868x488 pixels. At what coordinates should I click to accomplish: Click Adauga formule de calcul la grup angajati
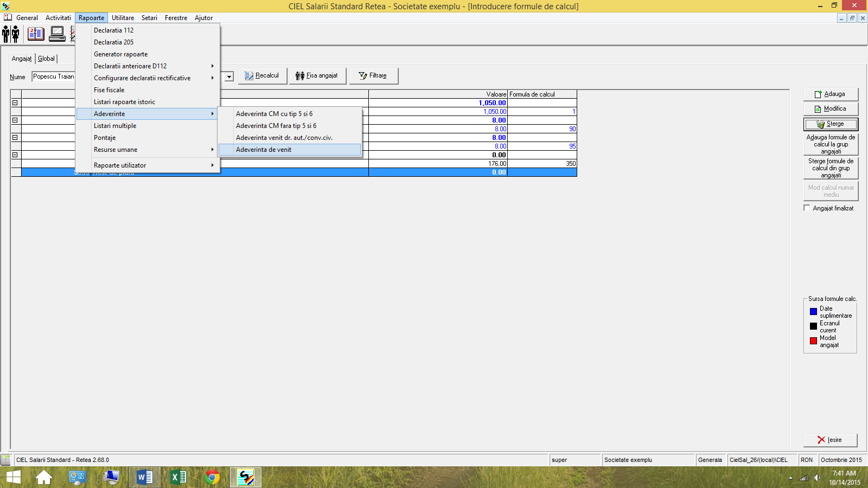831,144
